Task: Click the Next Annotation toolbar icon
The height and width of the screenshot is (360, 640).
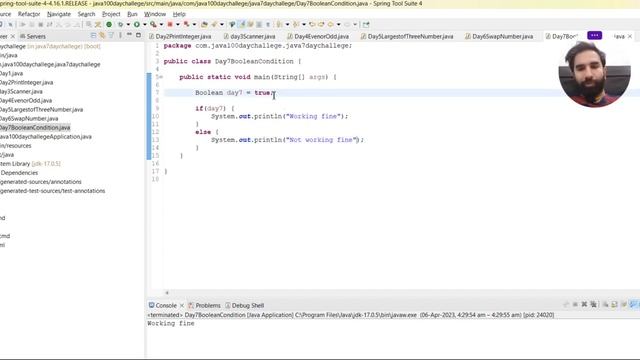Action: click(279, 24)
